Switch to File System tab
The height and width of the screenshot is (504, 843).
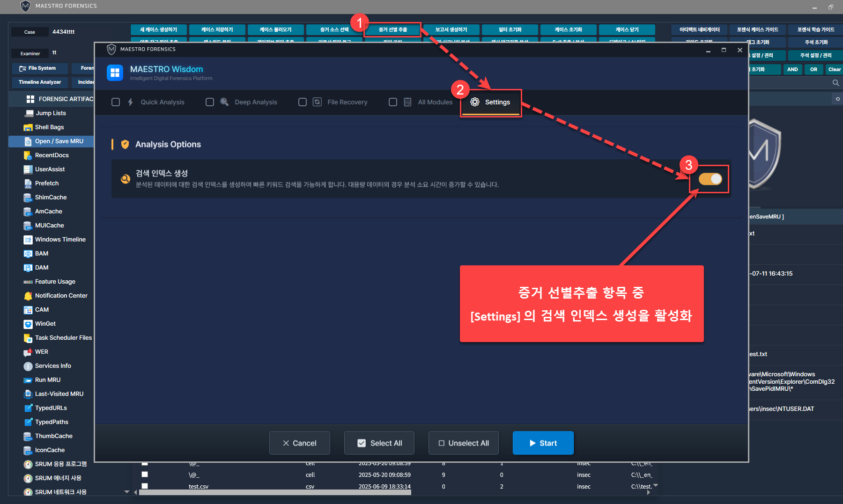[x=39, y=68]
